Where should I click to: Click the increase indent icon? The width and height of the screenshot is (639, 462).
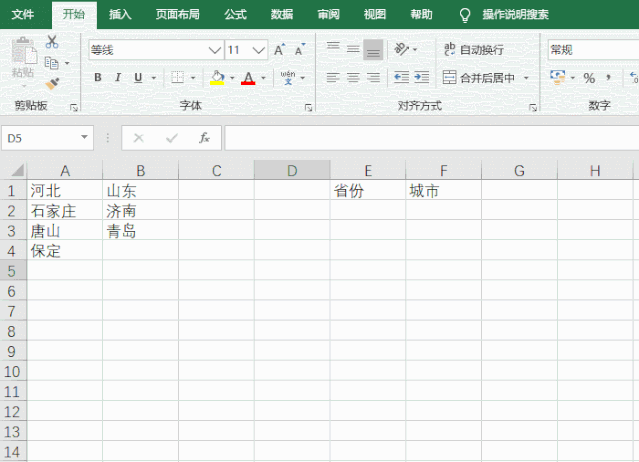point(422,77)
